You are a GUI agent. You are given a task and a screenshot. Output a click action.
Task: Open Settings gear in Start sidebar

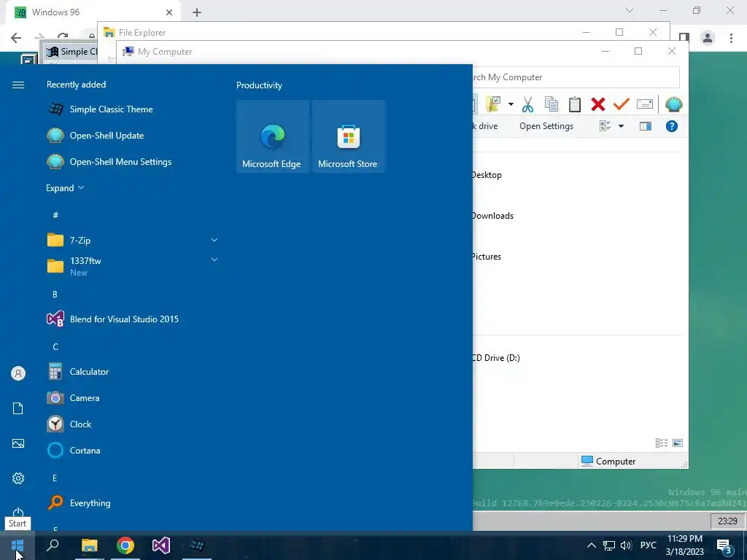click(18, 478)
